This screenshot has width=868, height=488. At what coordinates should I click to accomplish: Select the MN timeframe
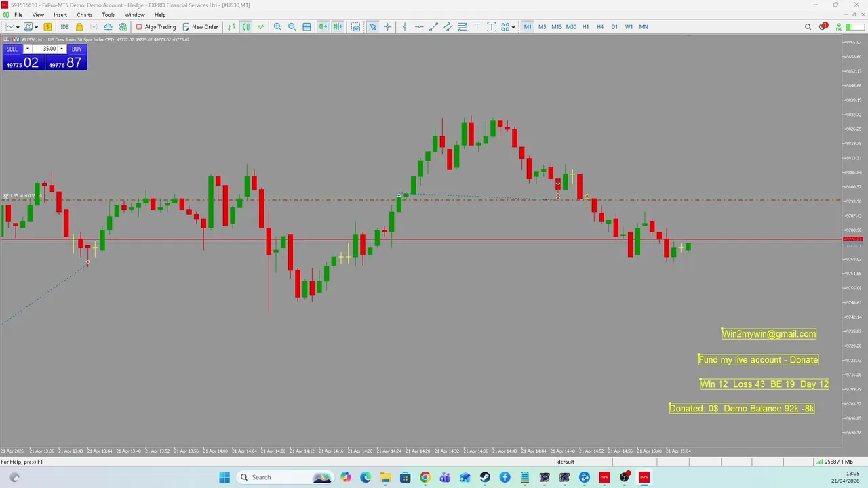644,27
